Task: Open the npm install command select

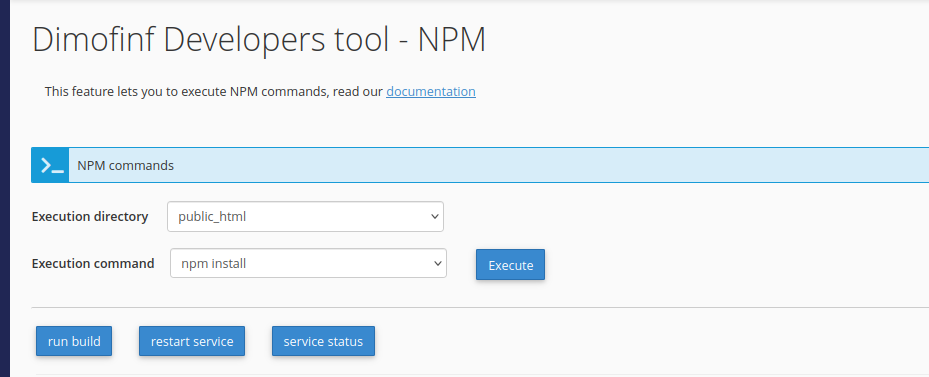Action: click(x=308, y=263)
